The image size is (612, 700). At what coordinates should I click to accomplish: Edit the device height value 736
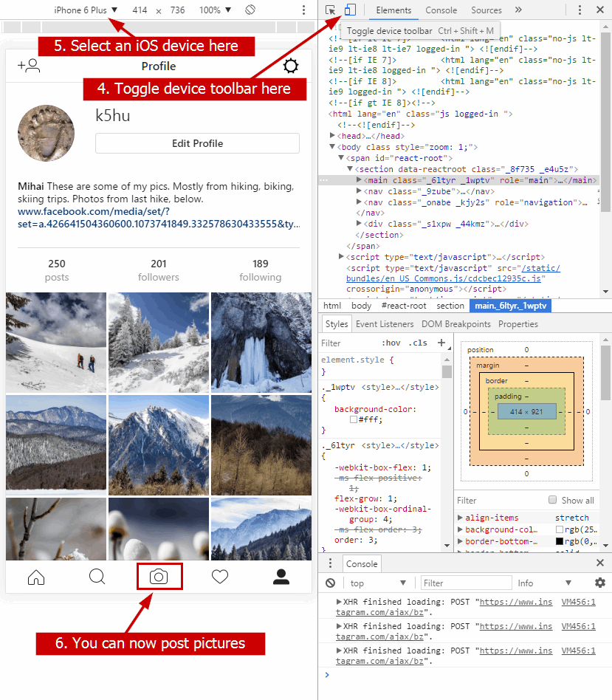177,10
